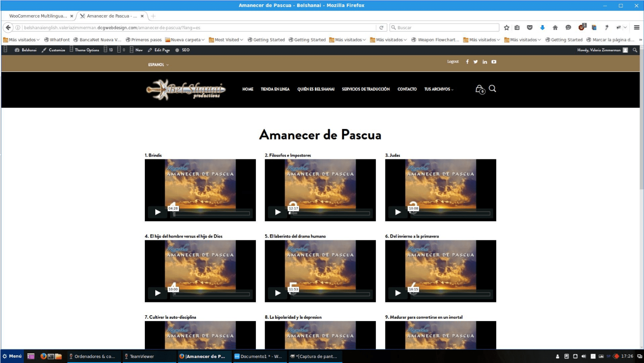Open the Pocket icon in the toolbar
Image resolution: width=644 pixels, height=363 pixels.
(x=529, y=28)
